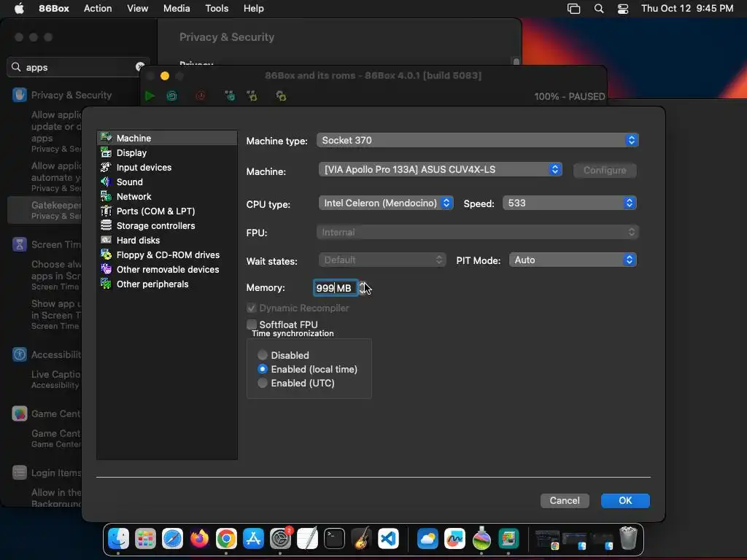Select Enabled (UTC) time synchronization

pos(263,383)
